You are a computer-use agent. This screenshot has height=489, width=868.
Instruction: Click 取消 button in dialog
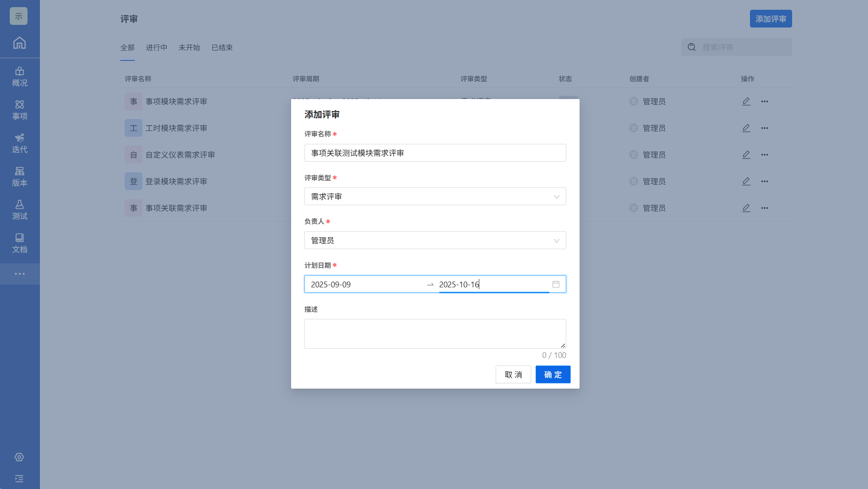point(513,374)
